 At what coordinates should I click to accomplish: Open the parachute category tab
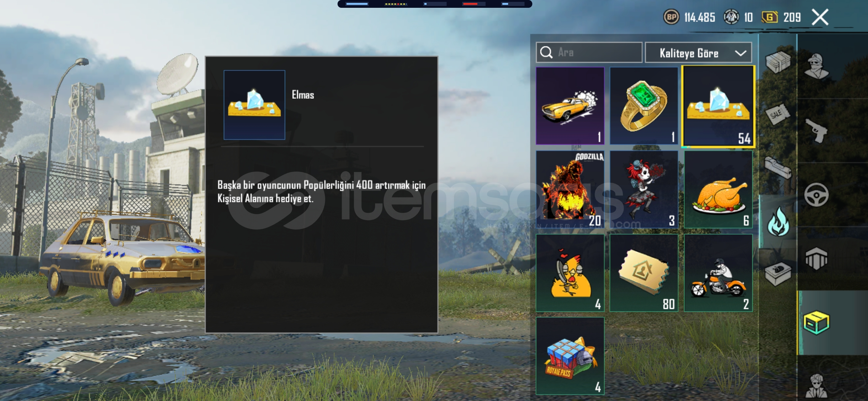tap(817, 259)
